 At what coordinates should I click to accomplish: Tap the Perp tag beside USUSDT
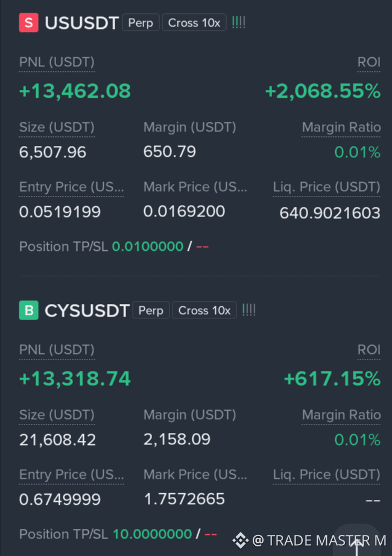(141, 23)
